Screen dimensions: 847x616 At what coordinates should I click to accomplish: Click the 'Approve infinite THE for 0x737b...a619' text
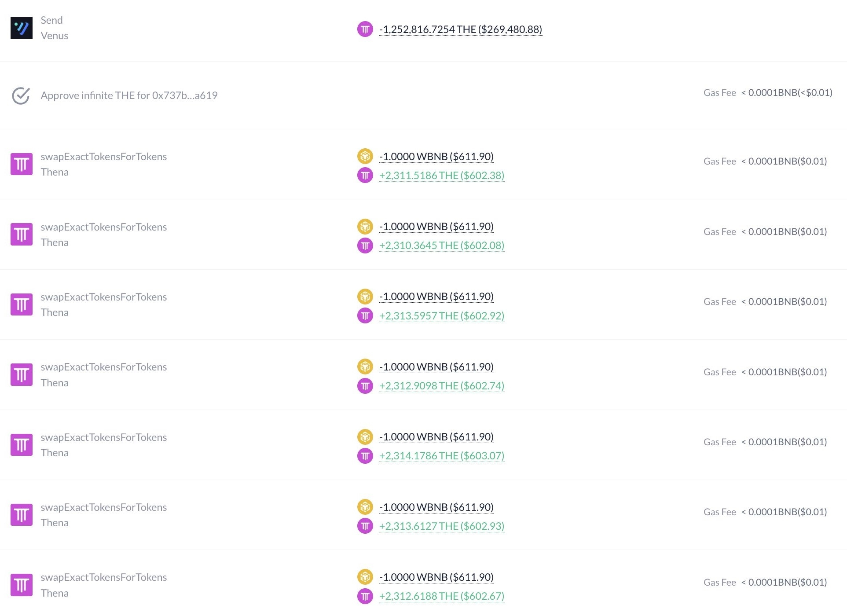tap(129, 95)
